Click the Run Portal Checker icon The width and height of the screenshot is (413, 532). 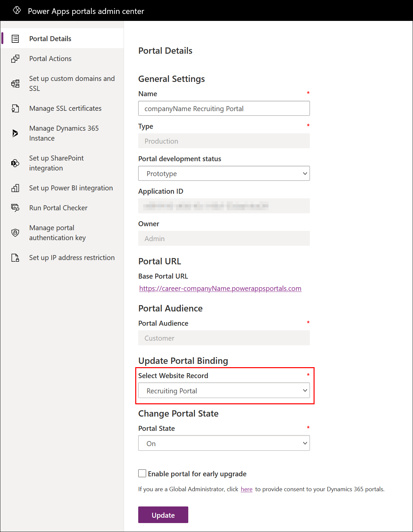(x=15, y=208)
